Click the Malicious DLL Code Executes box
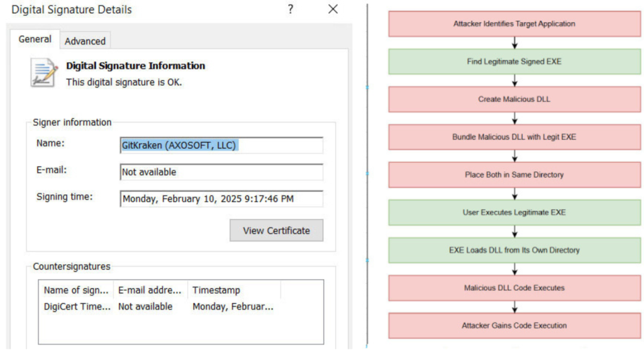Screen dimensions: 644x362 (x=514, y=288)
